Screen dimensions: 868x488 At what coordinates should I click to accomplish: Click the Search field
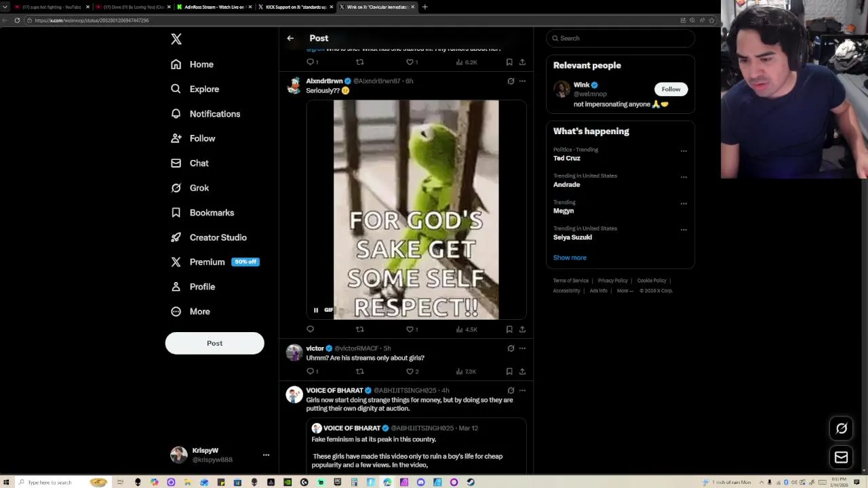point(620,38)
